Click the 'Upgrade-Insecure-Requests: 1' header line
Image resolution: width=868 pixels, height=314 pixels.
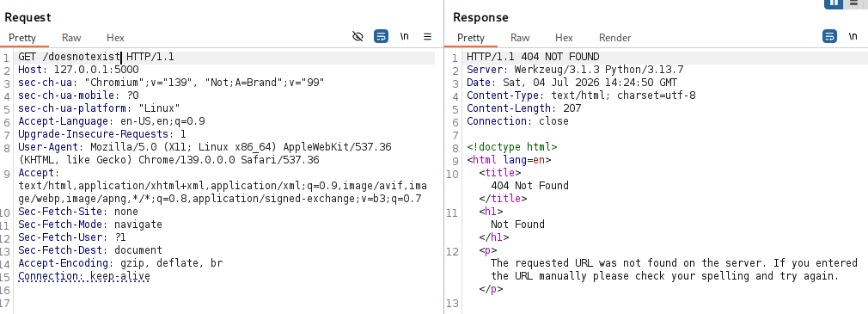tap(102, 134)
